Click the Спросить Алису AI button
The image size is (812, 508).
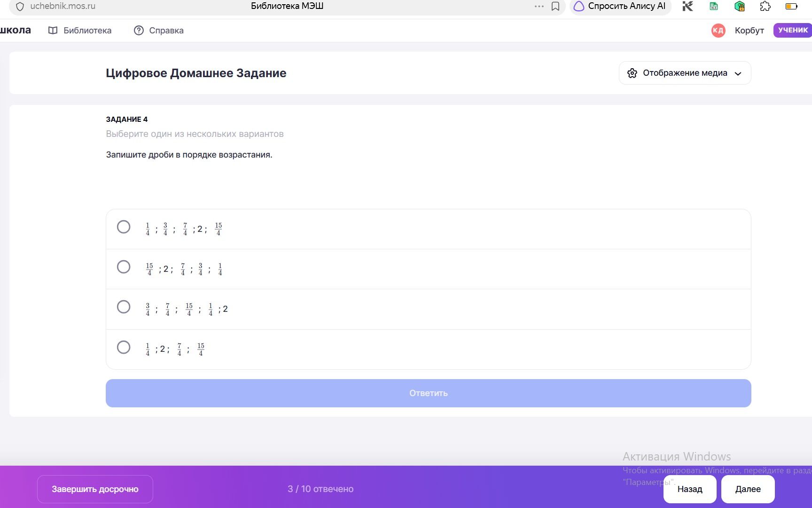620,7
